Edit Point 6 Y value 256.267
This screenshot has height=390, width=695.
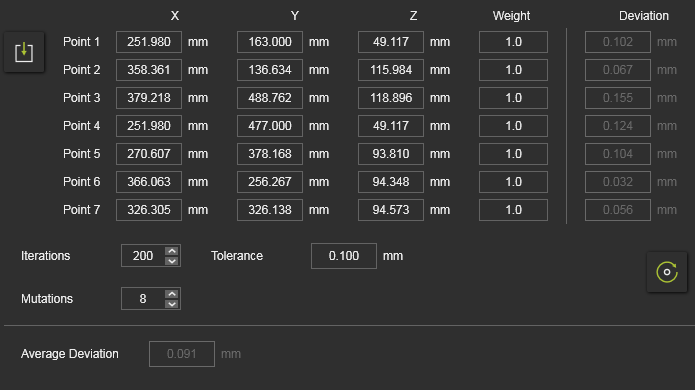(270, 182)
